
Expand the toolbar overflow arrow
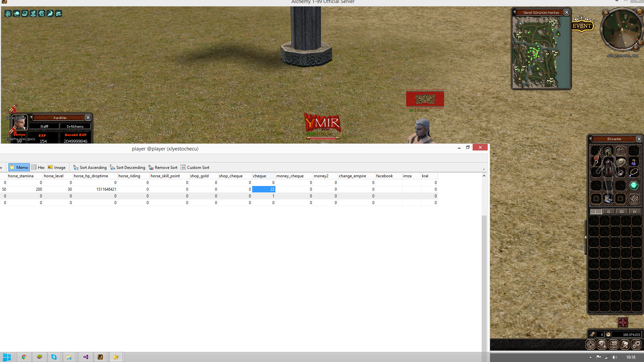coord(484,169)
